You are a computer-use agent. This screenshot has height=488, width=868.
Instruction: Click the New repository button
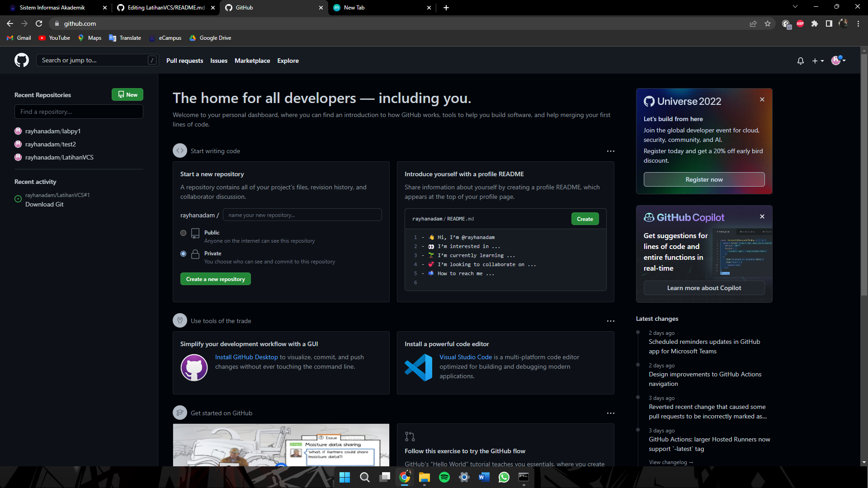[x=127, y=94]
